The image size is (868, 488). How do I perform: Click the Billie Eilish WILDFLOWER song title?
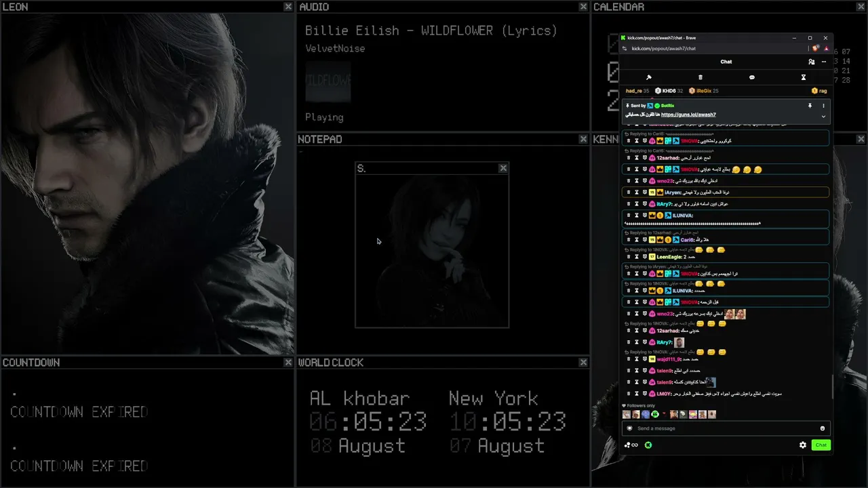(x=431, y=31)
